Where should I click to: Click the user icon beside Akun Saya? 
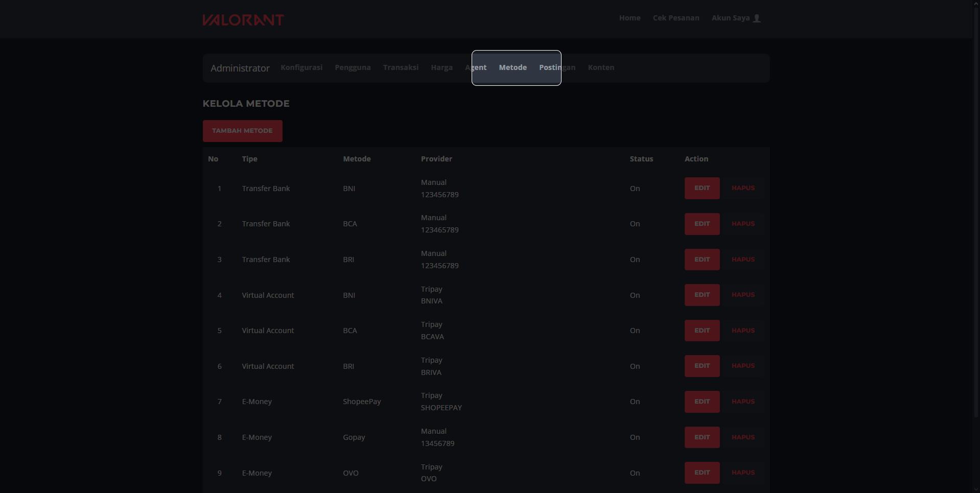[757, 18]
